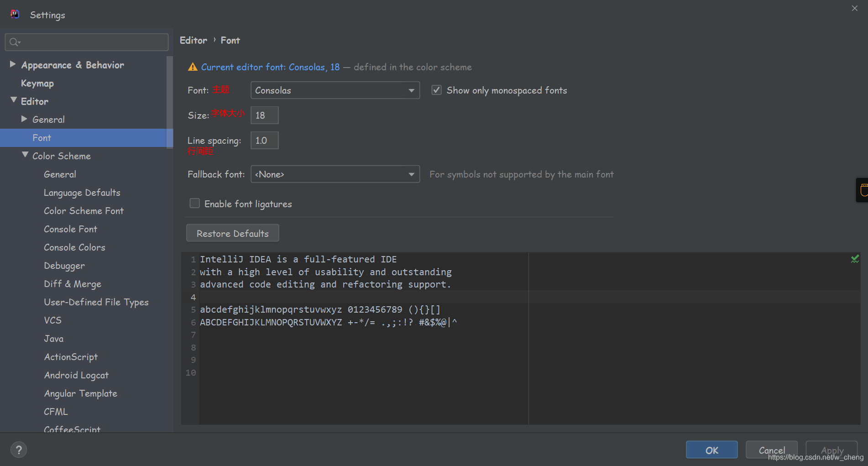Open Diff & Merge color settings
This screenshot has width=868, height=466.
pyautogui.click(x=73, y=284)
